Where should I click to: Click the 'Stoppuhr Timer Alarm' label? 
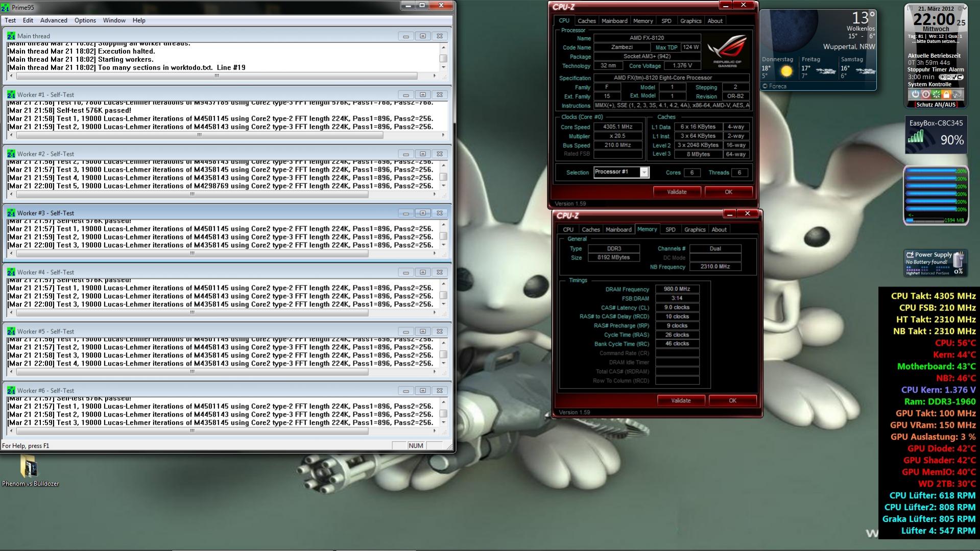[x=936, y=69]
